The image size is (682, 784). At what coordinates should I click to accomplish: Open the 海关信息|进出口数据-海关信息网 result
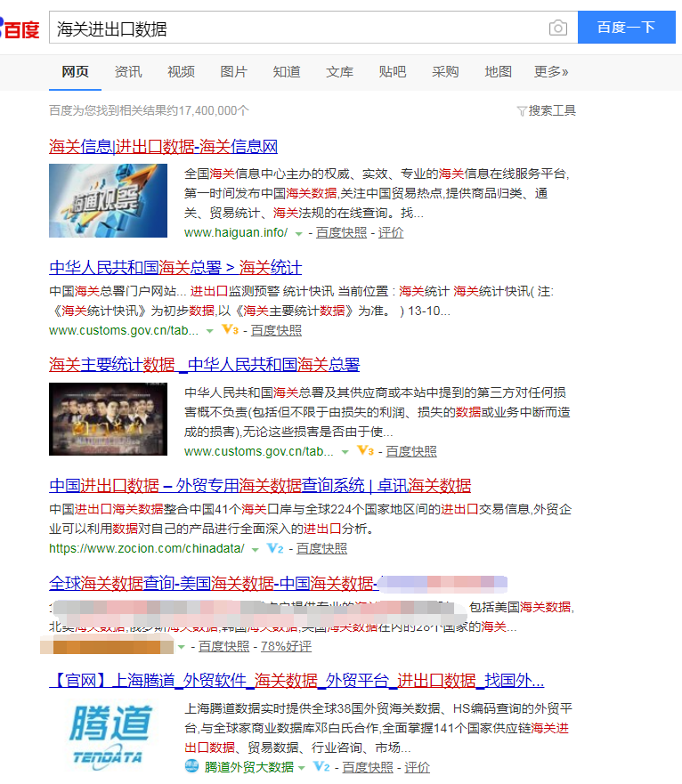tap(163, 147)
